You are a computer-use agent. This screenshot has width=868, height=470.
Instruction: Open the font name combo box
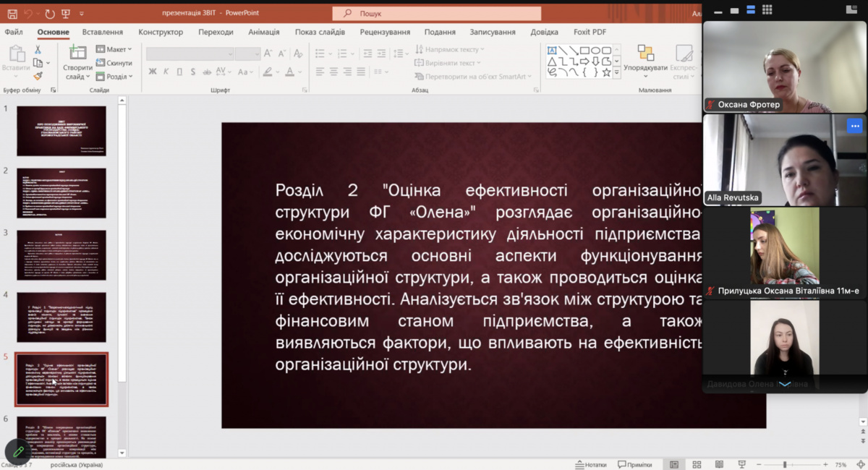pyautogui.click(x=190, y=54)
